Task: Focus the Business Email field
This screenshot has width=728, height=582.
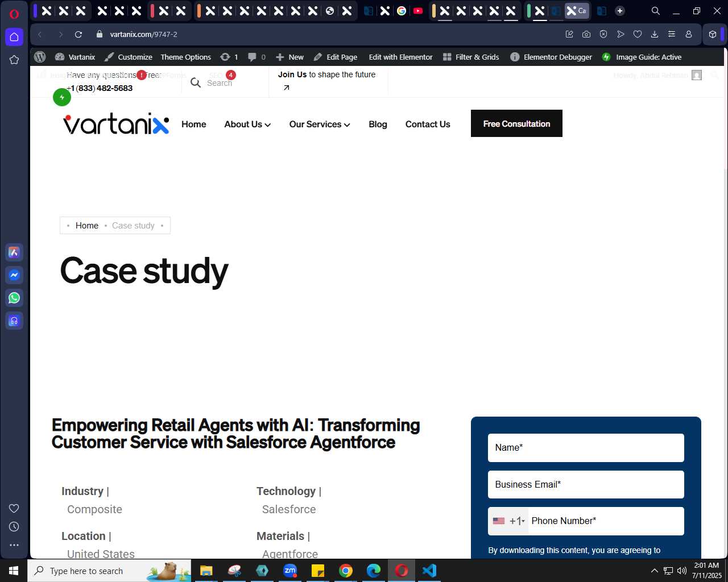Action: [586, 485]
